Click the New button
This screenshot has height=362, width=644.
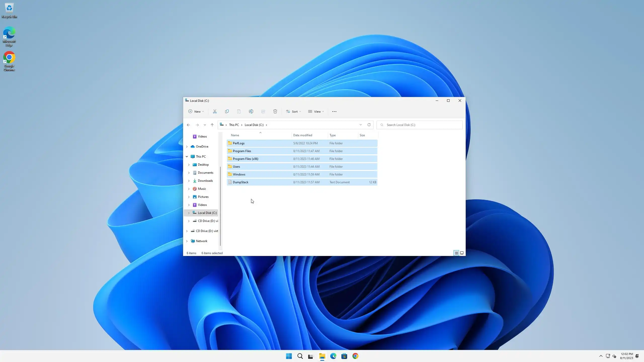196,111
